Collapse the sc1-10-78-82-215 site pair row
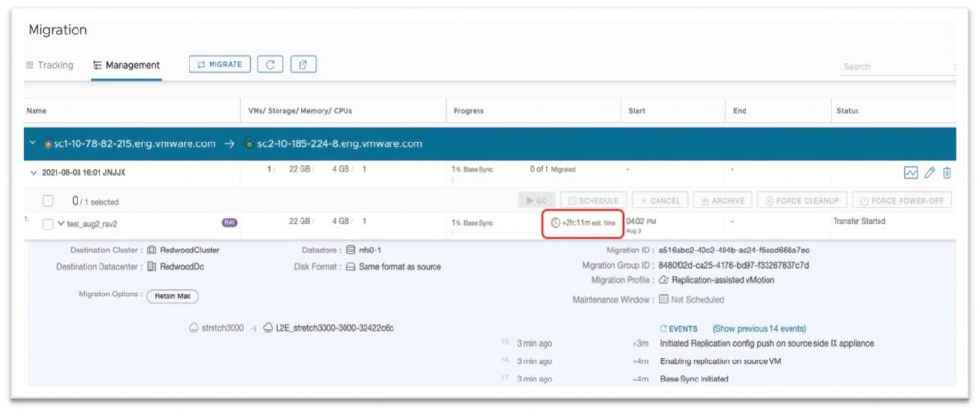980x414 pixels. [x=33, y=143]
